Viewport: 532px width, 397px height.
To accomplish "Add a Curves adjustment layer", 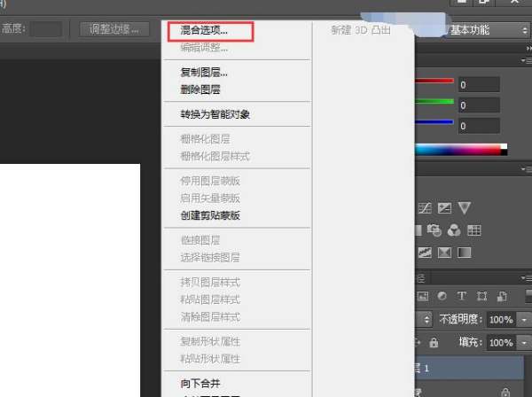I will point(425,208).
